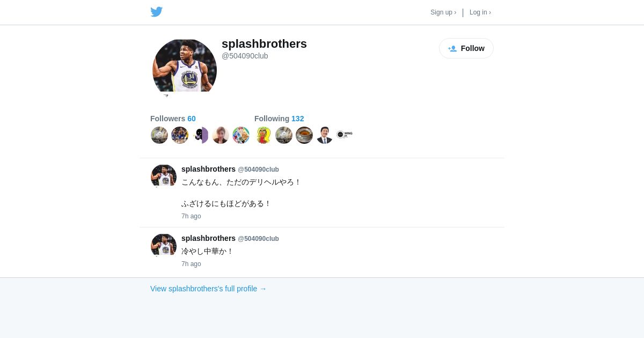
Task: Click the splashbrothers profile name heading
Action: (264, 44)
